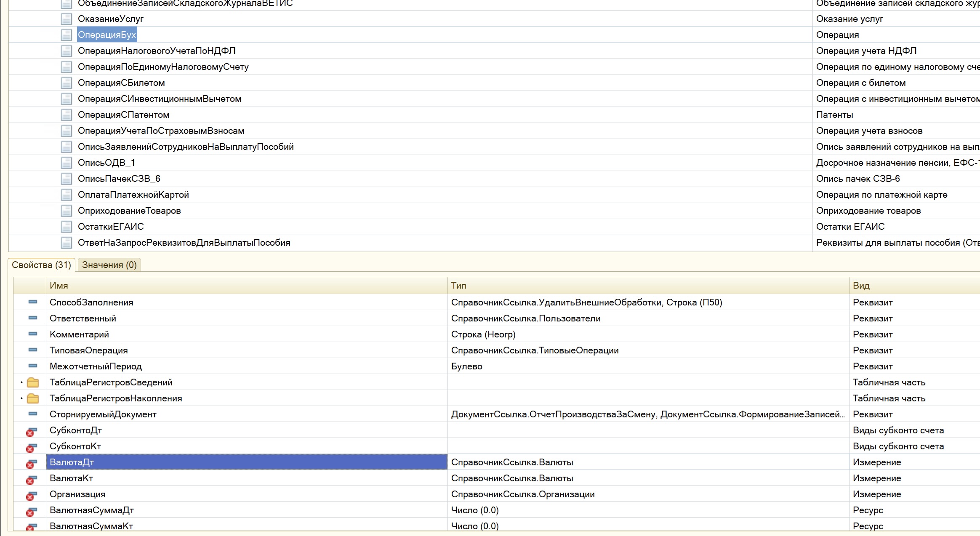
Task: Click document icon beside ОперацияБух
Action: pyautogui.click(x=66, y=35)
